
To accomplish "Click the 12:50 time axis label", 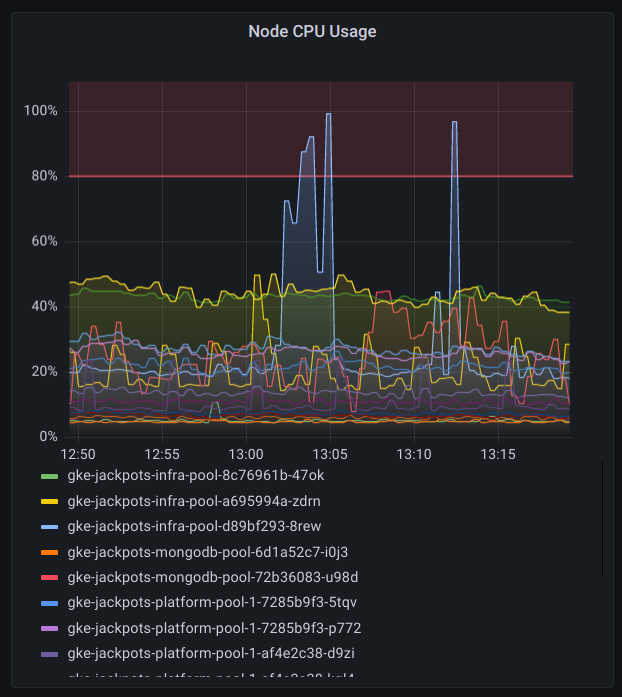I will coord(78,454).
